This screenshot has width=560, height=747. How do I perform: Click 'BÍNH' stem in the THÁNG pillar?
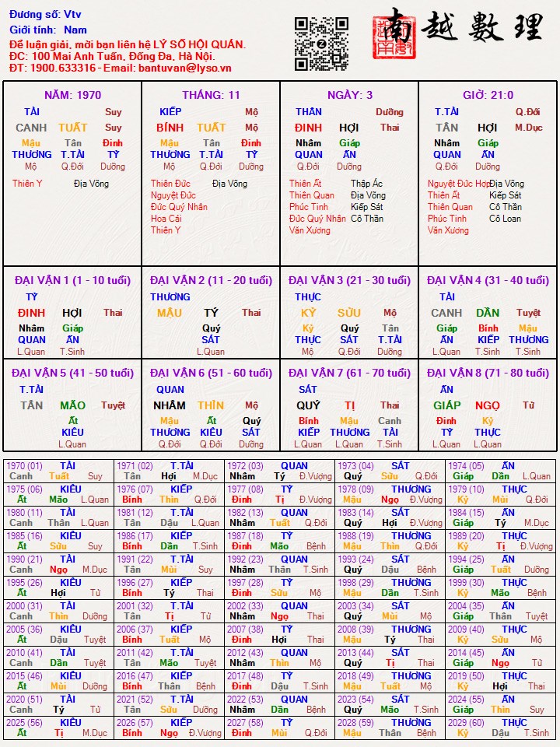tap(170, 128)
